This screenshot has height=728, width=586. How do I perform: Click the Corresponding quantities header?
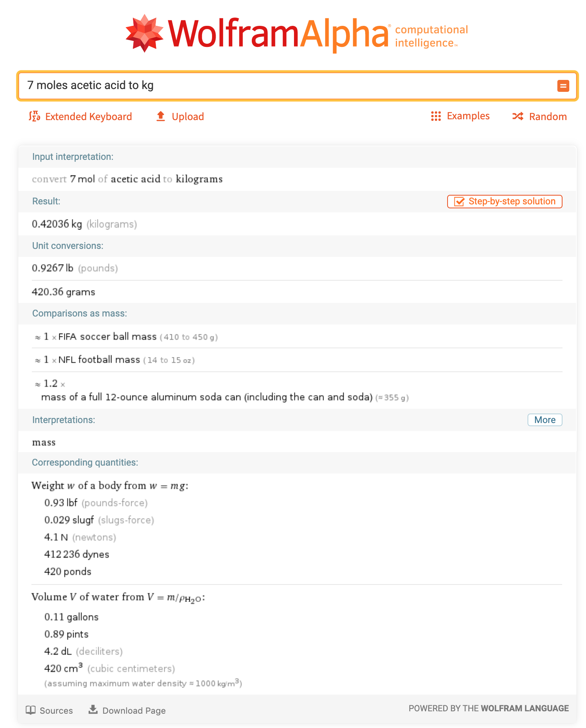click(85, 462)
